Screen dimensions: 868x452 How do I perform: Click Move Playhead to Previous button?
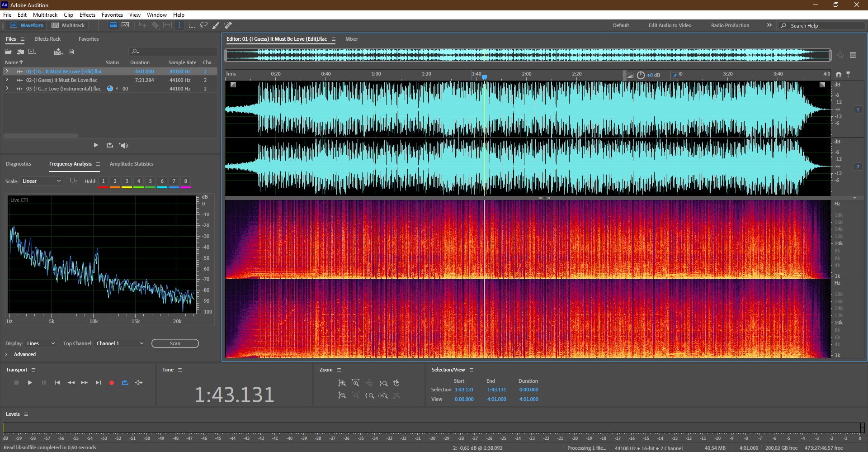pyautogui.click(x=57, y=383)
